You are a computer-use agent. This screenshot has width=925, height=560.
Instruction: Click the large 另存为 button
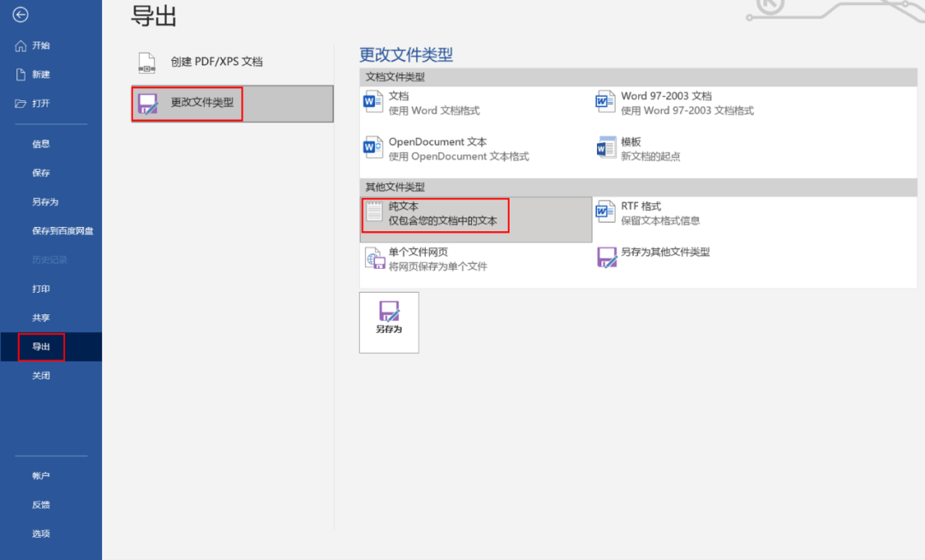(x=389, y=323)
